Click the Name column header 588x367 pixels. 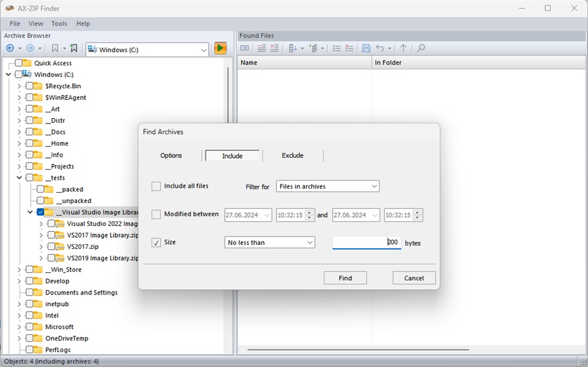[304, 63]
